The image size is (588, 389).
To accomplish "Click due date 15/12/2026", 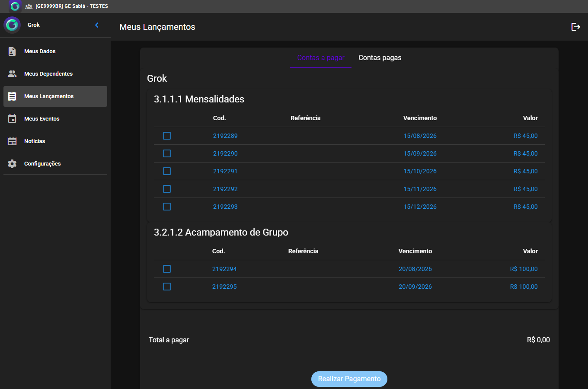I will point(420,207).
